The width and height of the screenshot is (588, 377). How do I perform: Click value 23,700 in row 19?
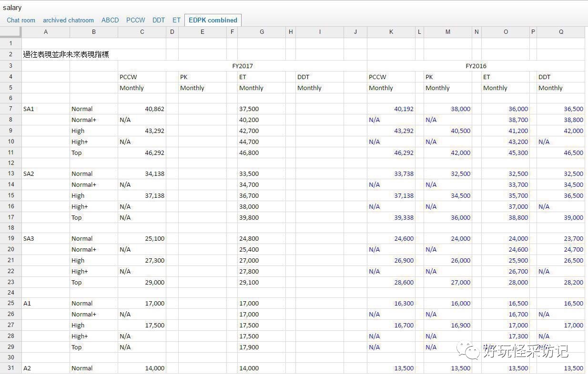click(x=561, y=238)
